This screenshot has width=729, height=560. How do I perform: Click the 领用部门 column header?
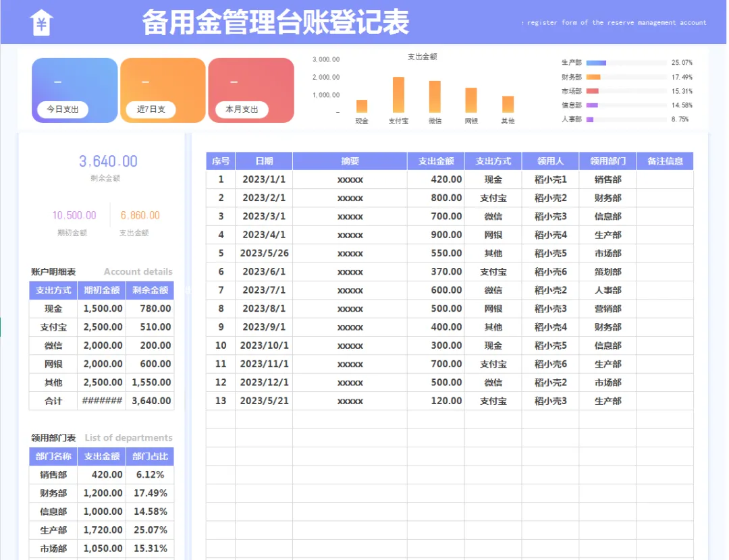coord(607,161)
